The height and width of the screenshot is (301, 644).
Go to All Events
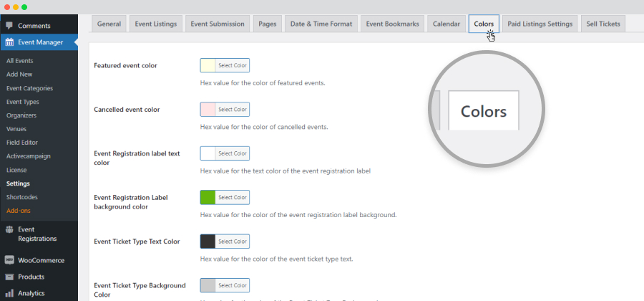coord(20,61)
